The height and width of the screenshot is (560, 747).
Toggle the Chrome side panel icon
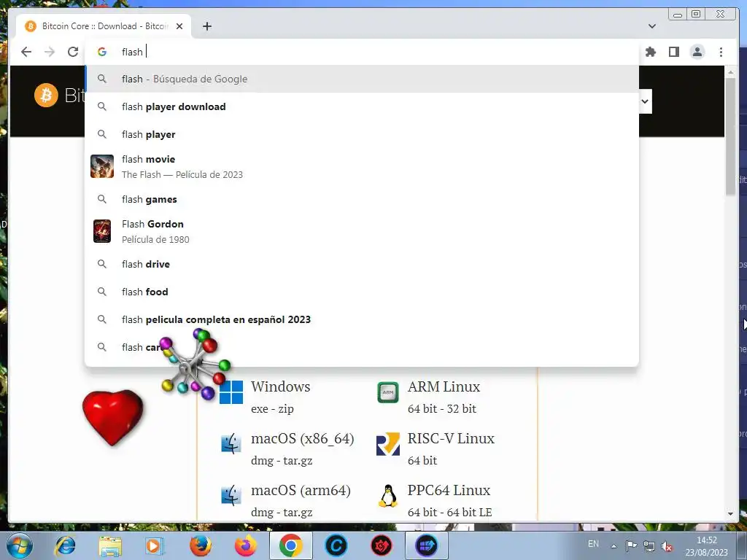(x=673, y=52)
